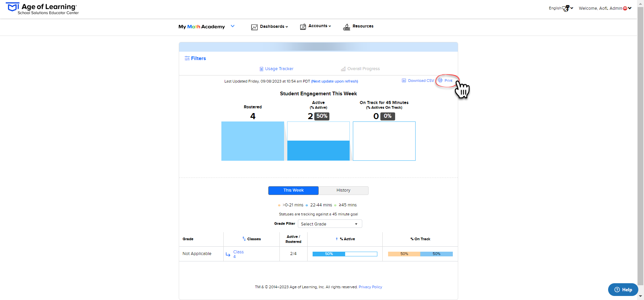Image resolution: width=644 pixels, height=300 pixels.
Task: Click the Dashboards chart icon
Action: point(254,27)
